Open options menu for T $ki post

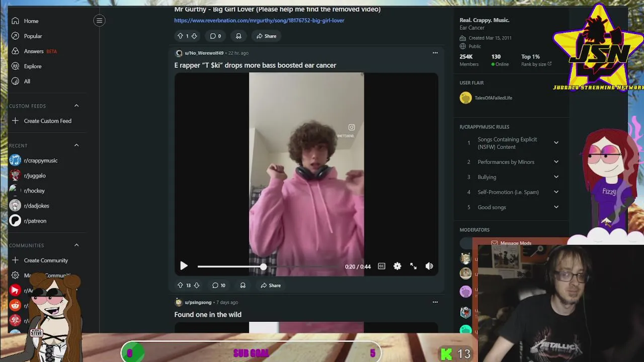coord(435,53)
